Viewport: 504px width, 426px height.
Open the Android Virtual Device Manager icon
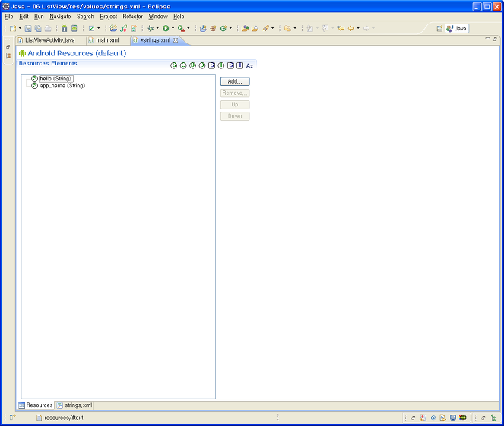tap(74, 29)
